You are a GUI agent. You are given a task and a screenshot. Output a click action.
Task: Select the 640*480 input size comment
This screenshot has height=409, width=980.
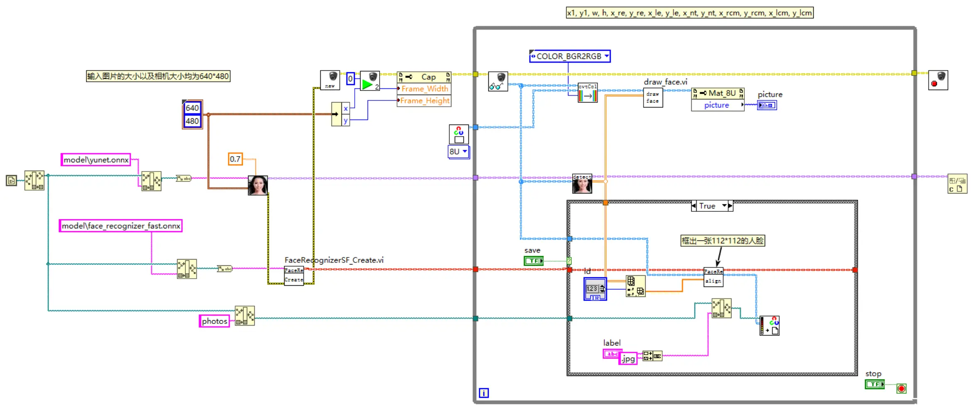(158, 76)
